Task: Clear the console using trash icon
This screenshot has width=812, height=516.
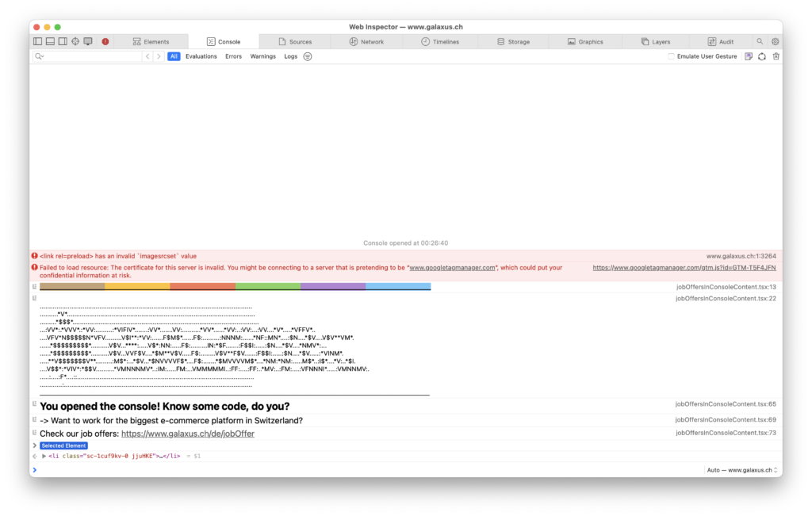Action: [776, 56]
